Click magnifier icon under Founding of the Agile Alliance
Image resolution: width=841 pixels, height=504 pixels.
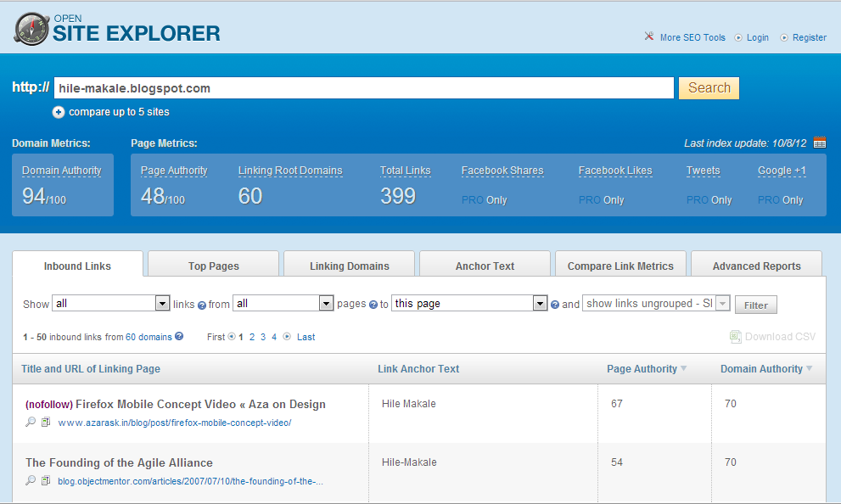(31, 480)
